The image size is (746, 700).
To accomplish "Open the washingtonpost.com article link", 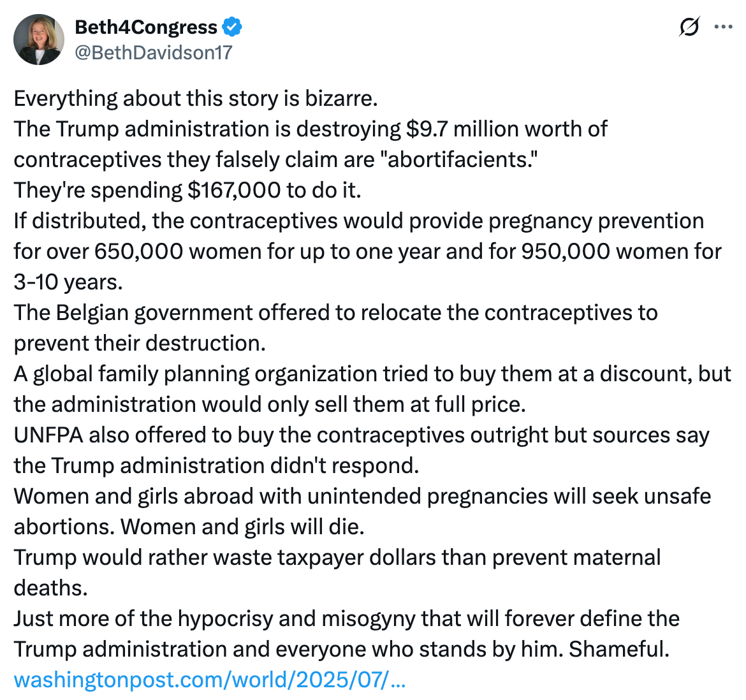I will click(210, 680).
